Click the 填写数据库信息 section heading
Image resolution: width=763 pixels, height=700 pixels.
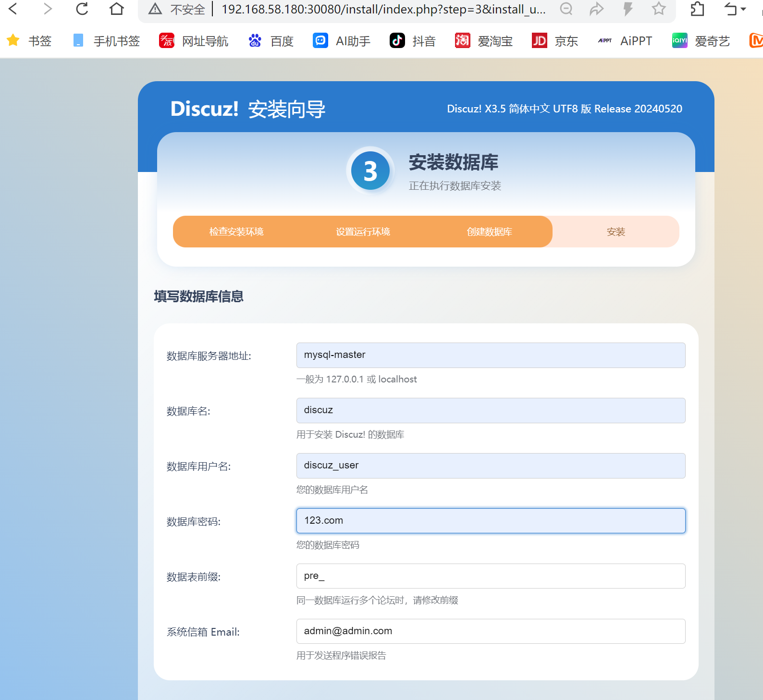point(198,296)
